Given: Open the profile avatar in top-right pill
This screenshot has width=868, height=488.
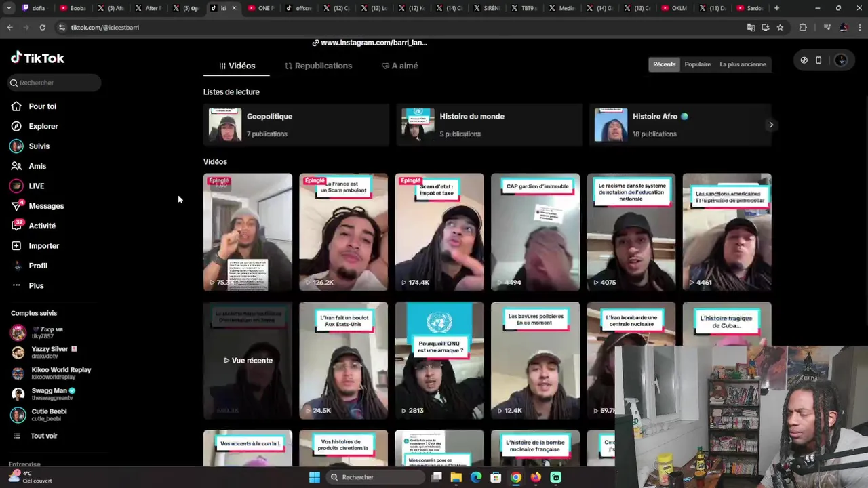Looking at the screenshot, I should click(841, 60).
